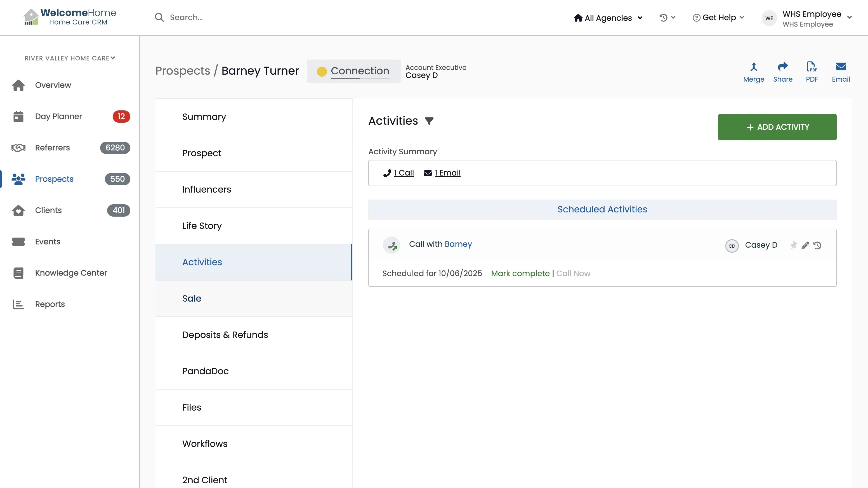Screen dimensions: 868x488
Task: Open the Deposits & Refunds tab
Action: (x=225, y=335)
